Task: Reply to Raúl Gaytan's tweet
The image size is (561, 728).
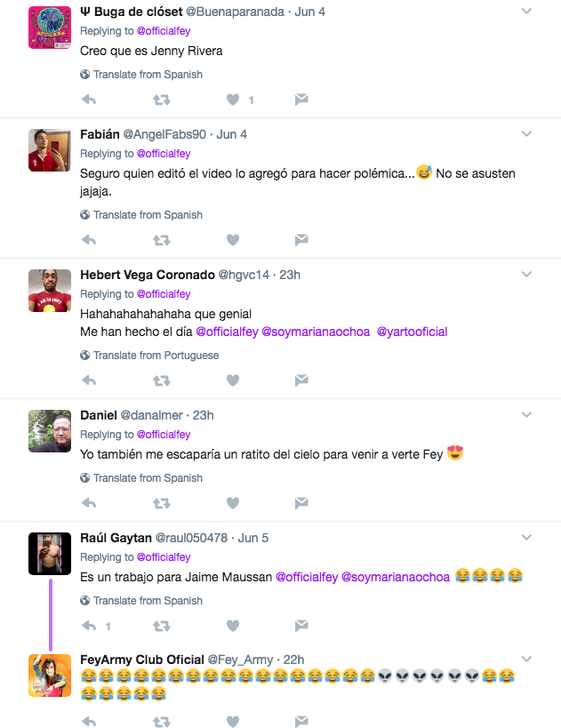Action: coord(89,626)
